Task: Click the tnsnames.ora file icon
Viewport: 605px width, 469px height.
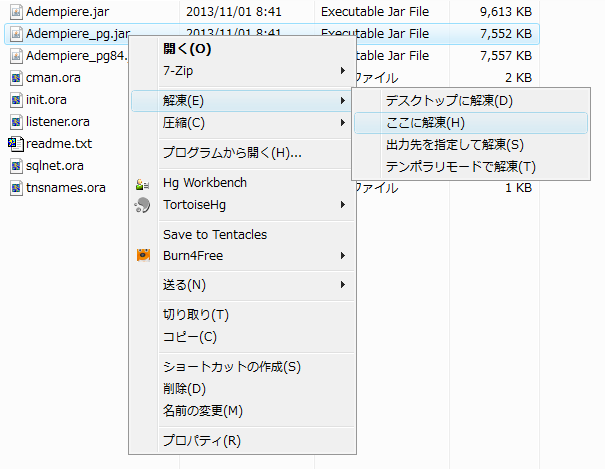Action: [16, 188]
